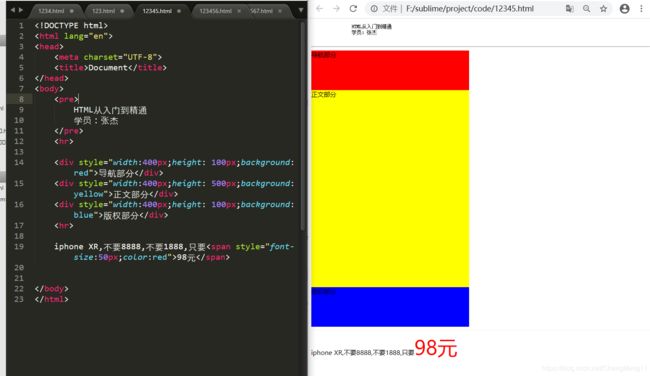Select the 12345.html tab
Image resolution: width=650 pixels, height=376 pixels.
pos(157,11)
